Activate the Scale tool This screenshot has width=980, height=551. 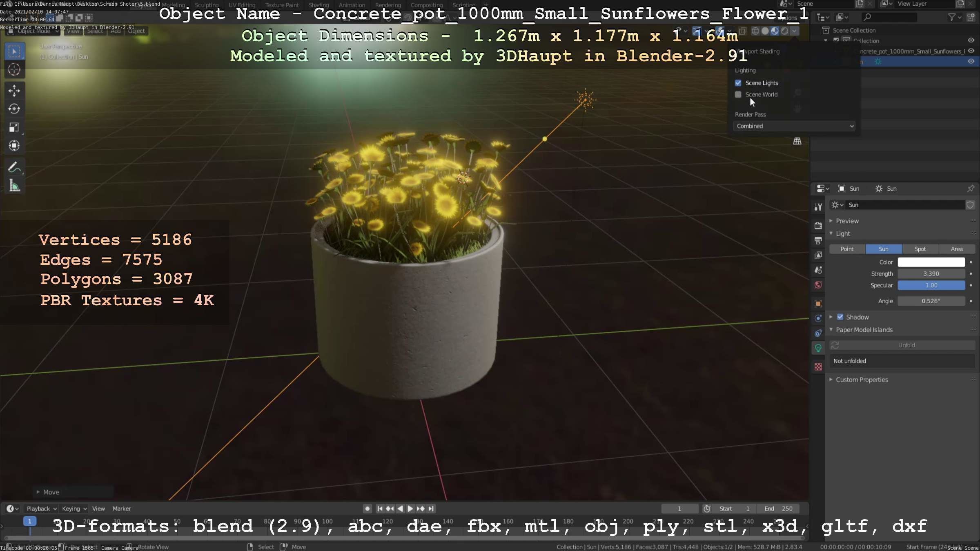tap(14, 127)
